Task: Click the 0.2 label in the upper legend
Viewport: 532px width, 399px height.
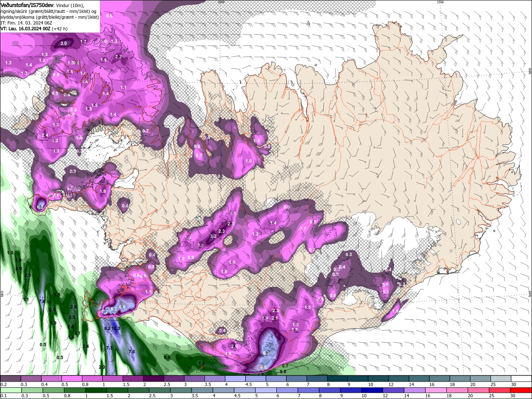Action: (4, 384)
